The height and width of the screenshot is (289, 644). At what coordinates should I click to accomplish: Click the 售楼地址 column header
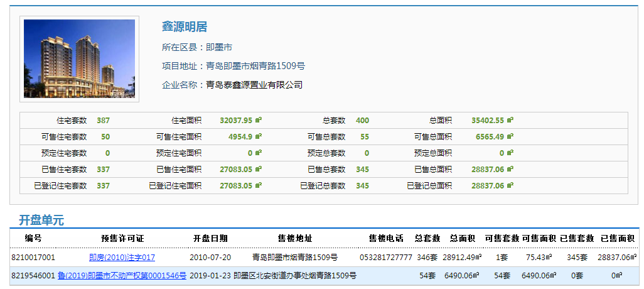click(x=295, y=239)
